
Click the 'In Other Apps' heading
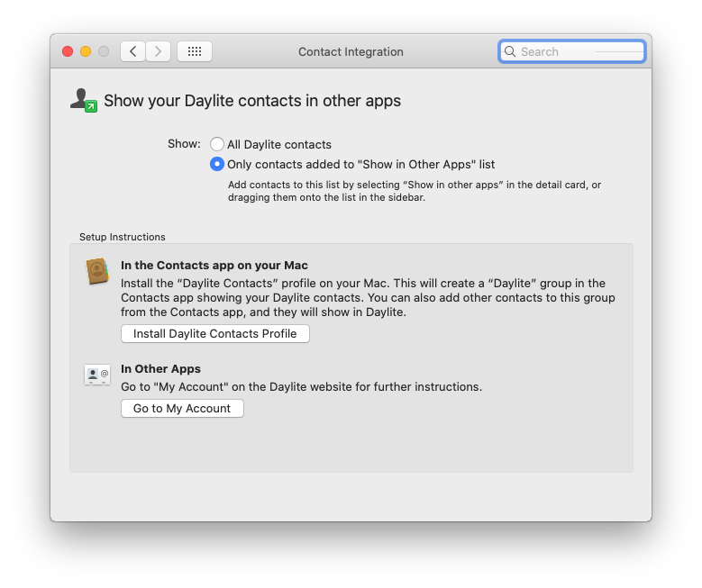tap(160, 368)
